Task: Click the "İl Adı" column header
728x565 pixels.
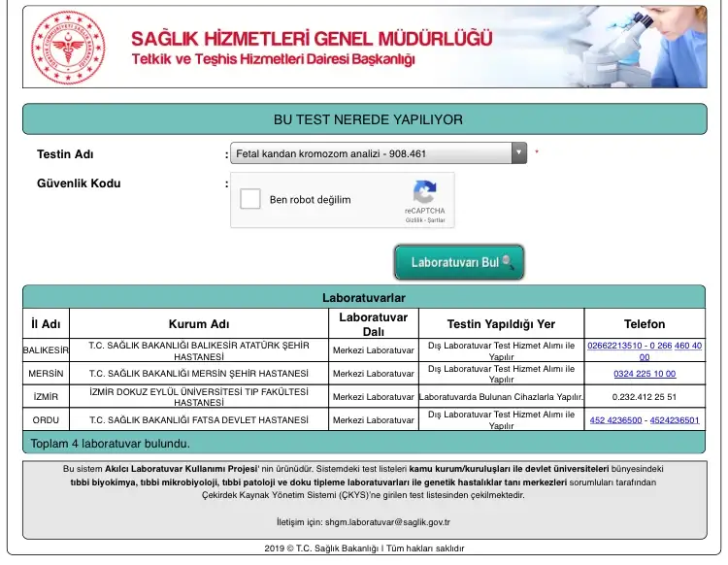Action: pos(46,323)
